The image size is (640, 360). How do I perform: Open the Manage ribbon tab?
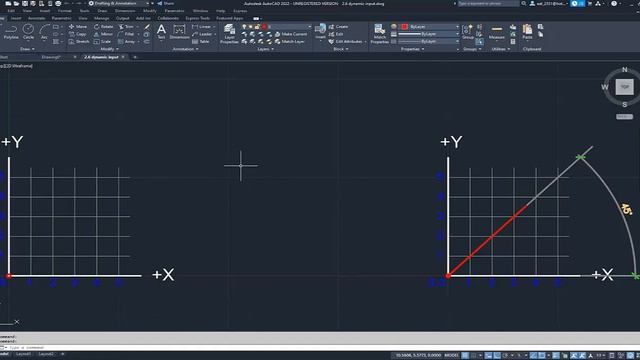tap(101, 18)
